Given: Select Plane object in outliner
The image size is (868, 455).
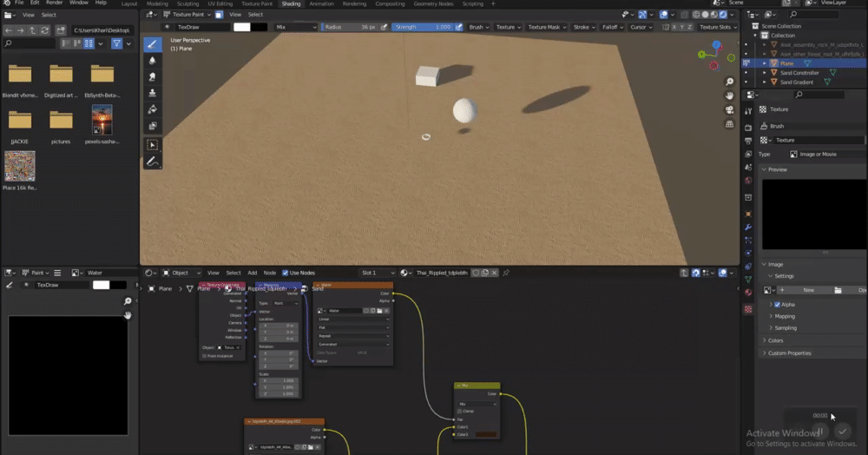Looking at the screenshot, I should tap(786, 63).
